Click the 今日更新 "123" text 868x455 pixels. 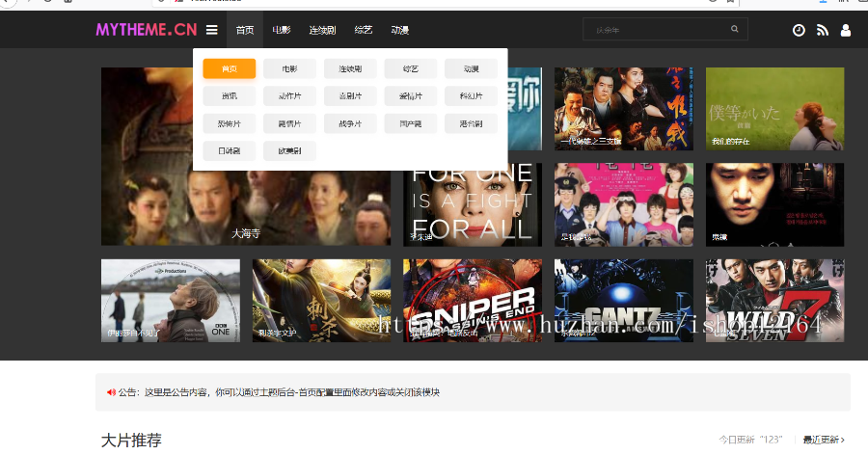coord(750,440)
